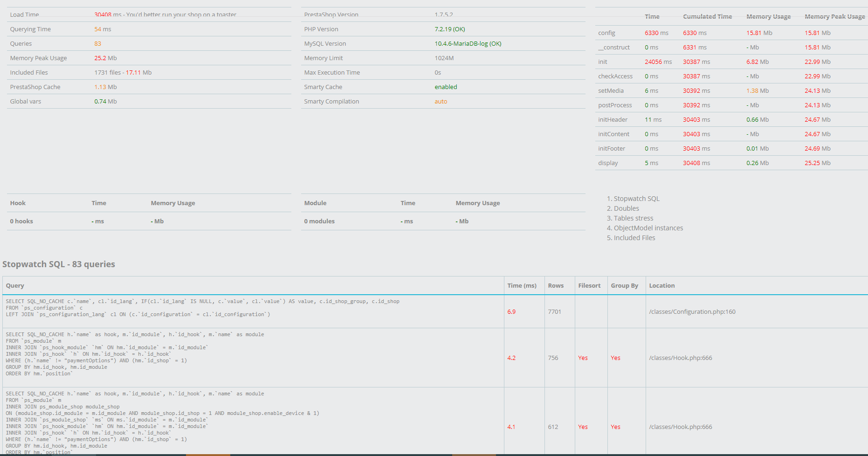Image resolution: width=868 pixels, height=456 pixels.
Task: Select the Cumulated Time column header
Action: pyautogui.click(x=707, y=16)
